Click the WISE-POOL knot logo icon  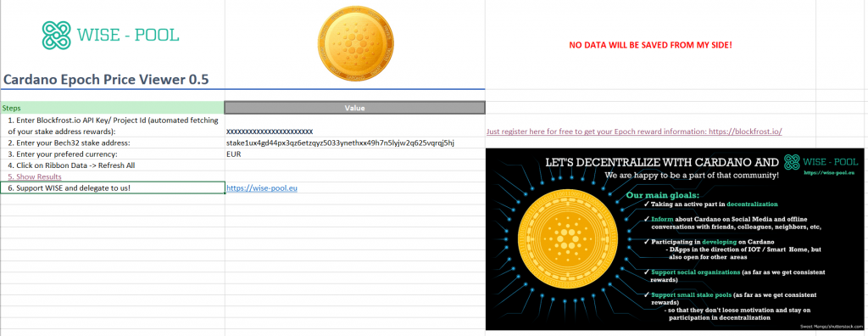pos(57,35)
